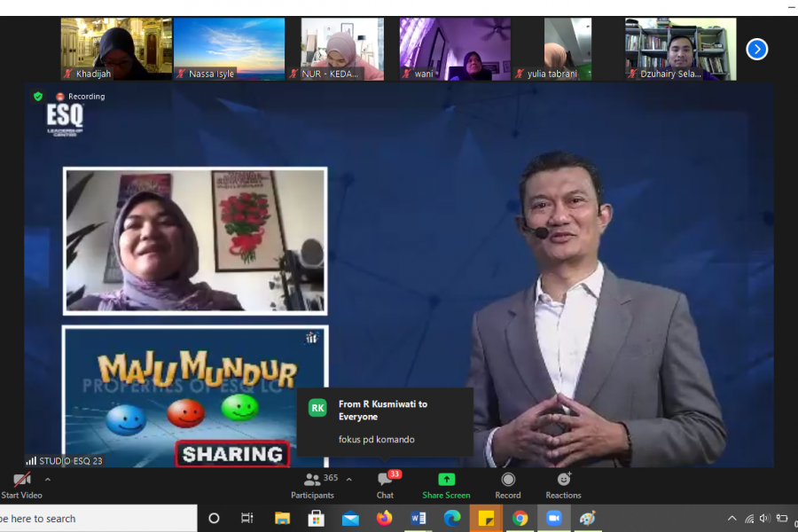This screenshot has width=798, height=532.
Task: Select Khadijah's video thumbnail
Action: 116,49
